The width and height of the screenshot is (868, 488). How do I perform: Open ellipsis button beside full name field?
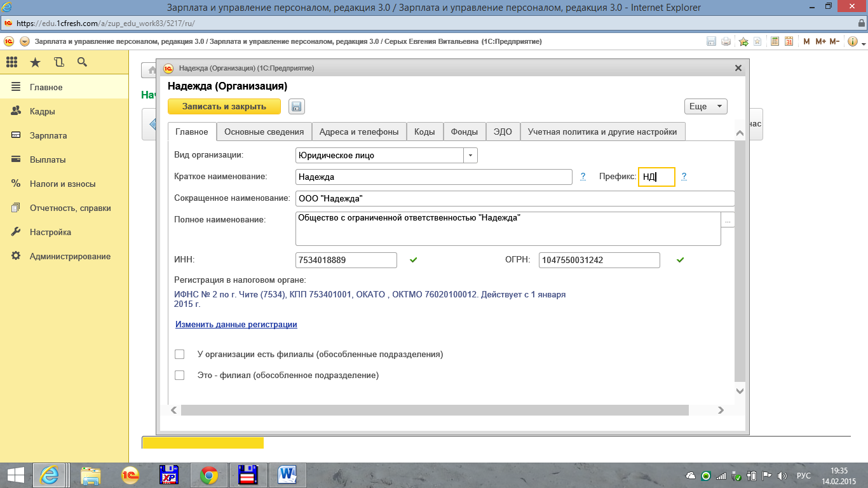coord(728,220)
